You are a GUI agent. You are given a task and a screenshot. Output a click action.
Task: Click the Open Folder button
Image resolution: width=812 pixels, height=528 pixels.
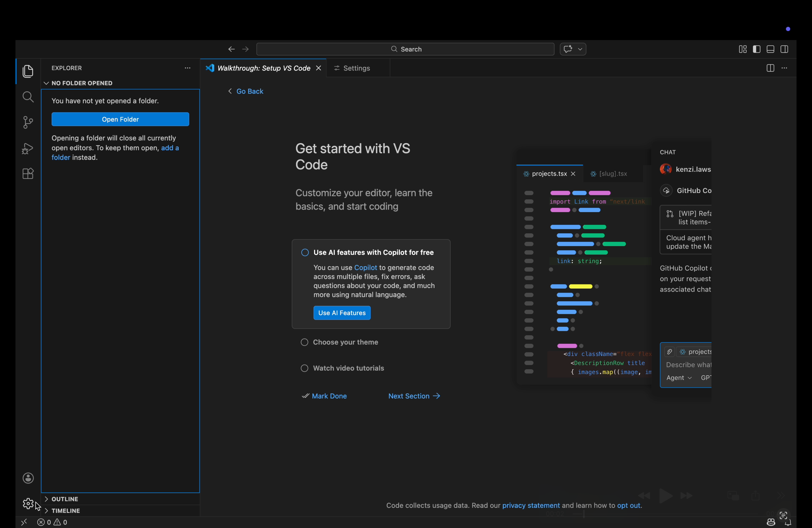tap(120, 119)
